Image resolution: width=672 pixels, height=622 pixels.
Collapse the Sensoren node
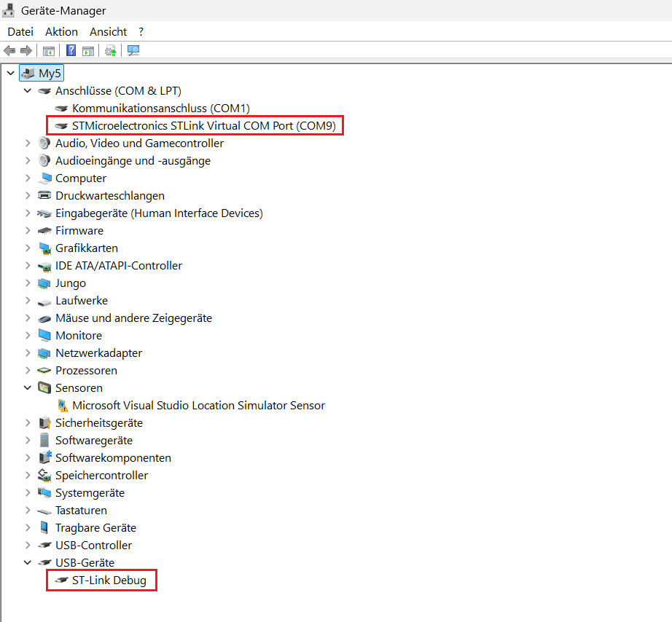point(28,387)
